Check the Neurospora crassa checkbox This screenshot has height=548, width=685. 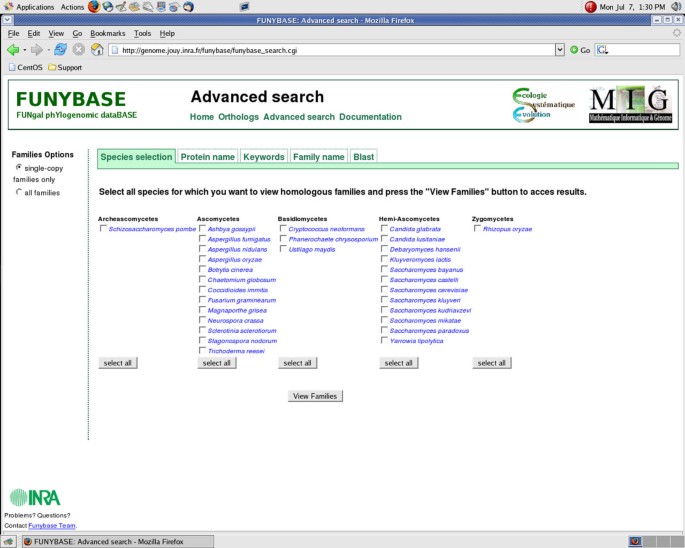coord(202,320)
